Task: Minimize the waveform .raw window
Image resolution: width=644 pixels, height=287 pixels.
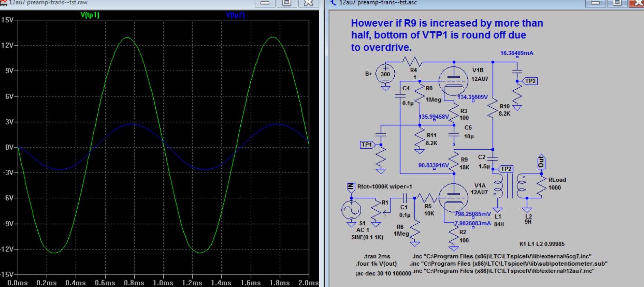Action: click(x=265, y=3)
